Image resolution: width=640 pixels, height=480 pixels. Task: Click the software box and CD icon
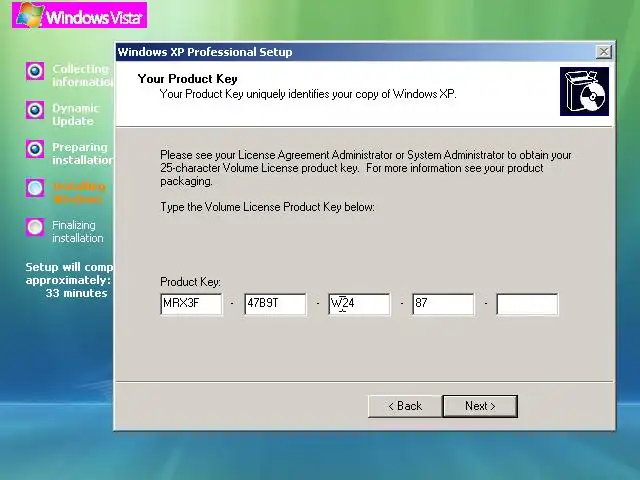(584, 92)
